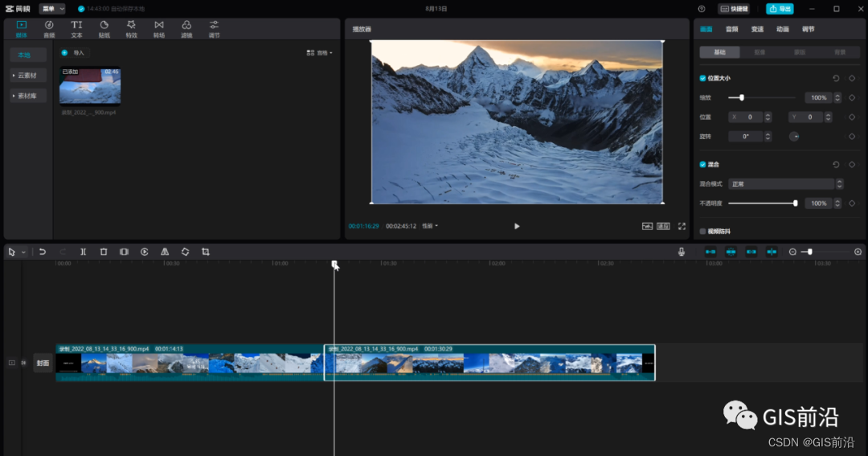Screen dimensions: 868x456
Task: Click the split clip tool in timeline toolbar
Action: [83, 252]
